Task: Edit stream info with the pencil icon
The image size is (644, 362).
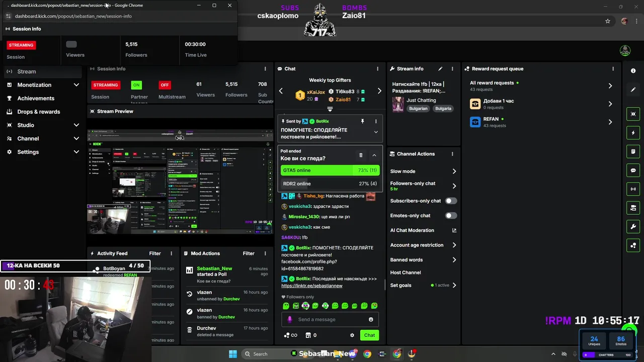Action: pyautogui.click(x=440, y=69)
